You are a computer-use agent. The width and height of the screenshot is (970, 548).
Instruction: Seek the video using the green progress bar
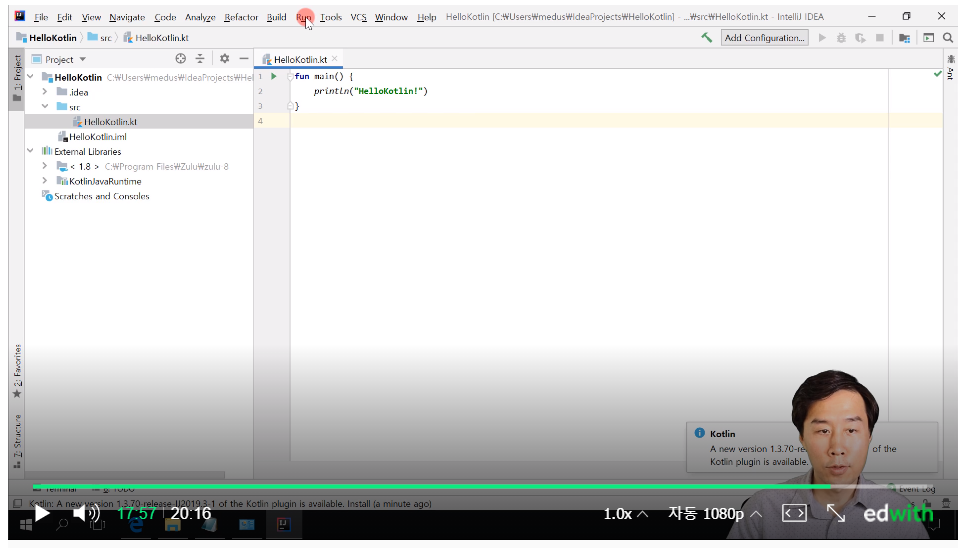pos(483,487)
